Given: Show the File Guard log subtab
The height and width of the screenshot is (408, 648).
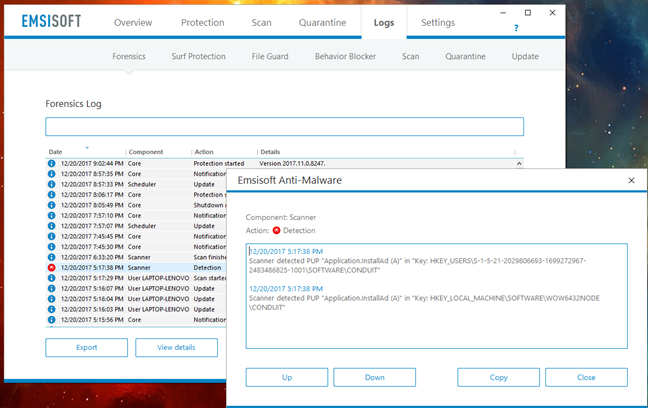Looking at the screenshot, I should click(x=270, y=56).
